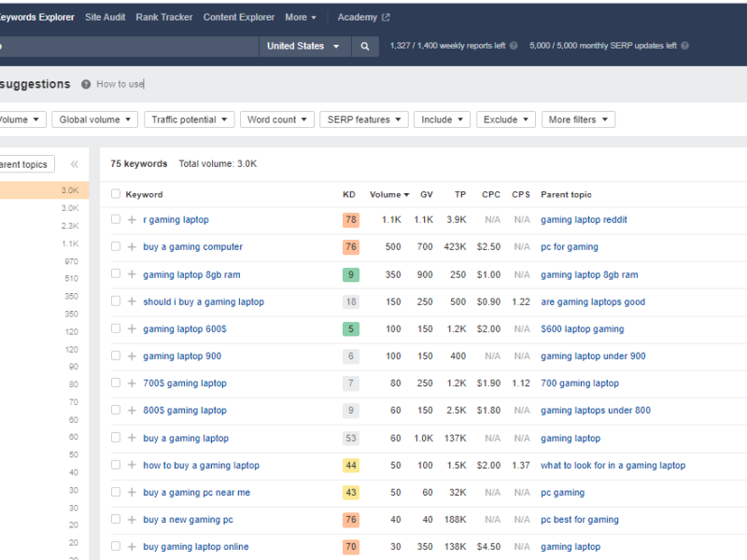The height and width of the screenshot is (560, 747).
Task: Open the Site Audit tab
Action: (x=105, y=17)
